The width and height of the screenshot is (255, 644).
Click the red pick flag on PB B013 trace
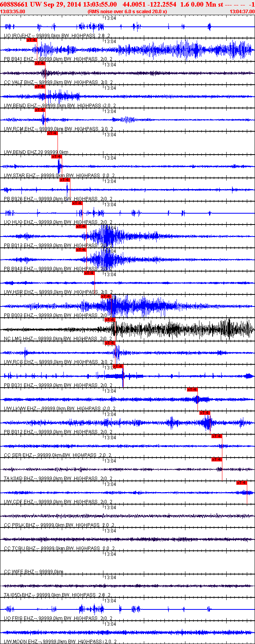(x=81, y=226)
